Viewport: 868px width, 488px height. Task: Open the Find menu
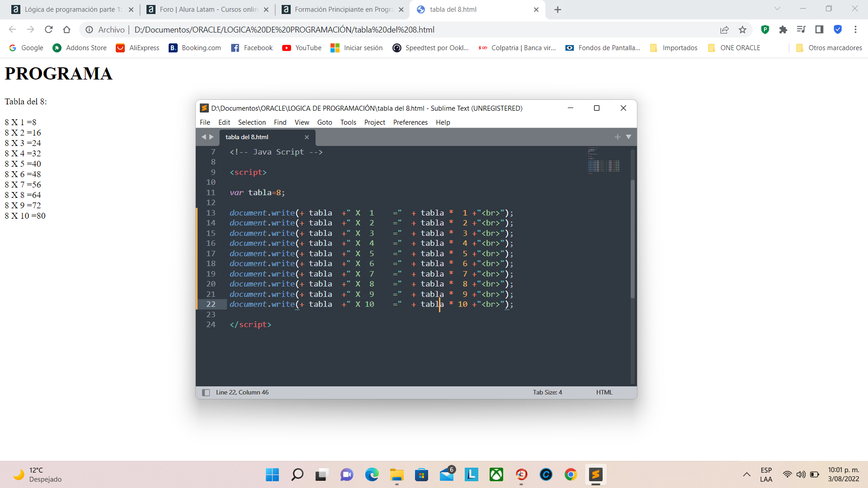tap(280, 122)
